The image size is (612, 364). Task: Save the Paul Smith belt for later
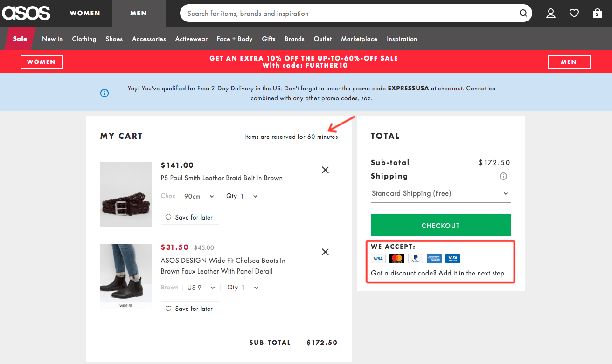190,217
